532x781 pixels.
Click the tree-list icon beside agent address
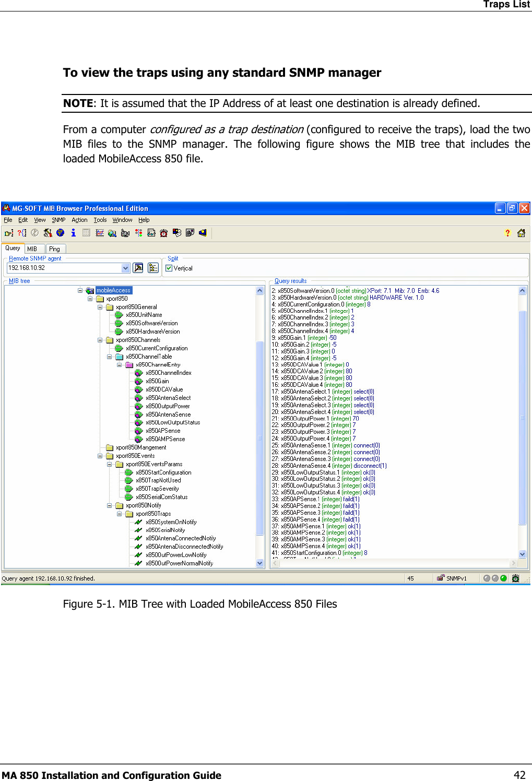[x=153, y=268]
